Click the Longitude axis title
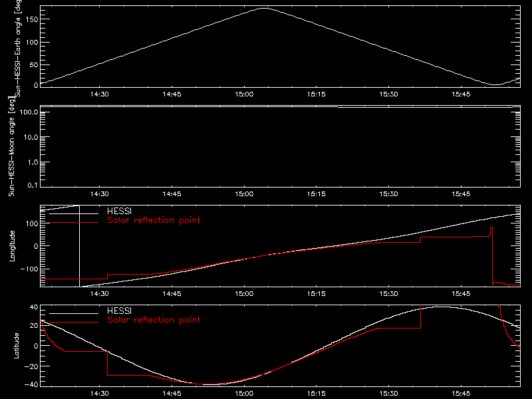Screen dimensions: 532x399 (x=12, y=246)
